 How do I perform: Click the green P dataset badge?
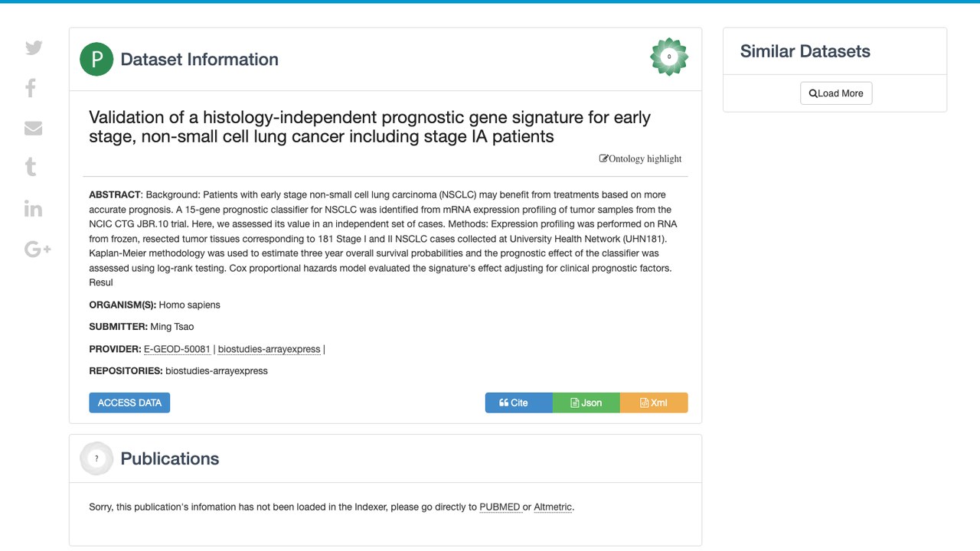[96, 60]
